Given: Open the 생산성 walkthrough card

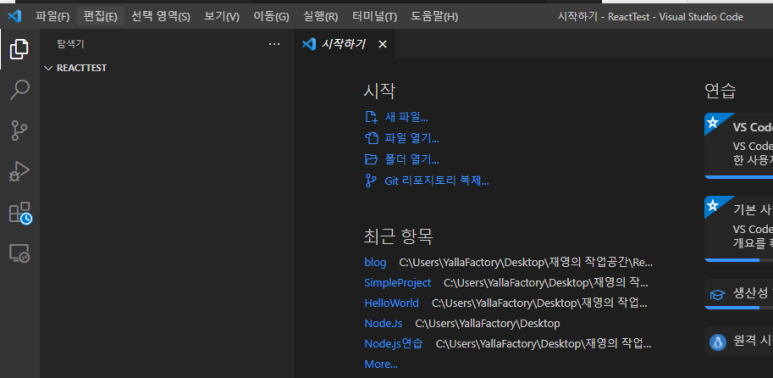Looking at the screenshot, I should [x=739, y=294].
